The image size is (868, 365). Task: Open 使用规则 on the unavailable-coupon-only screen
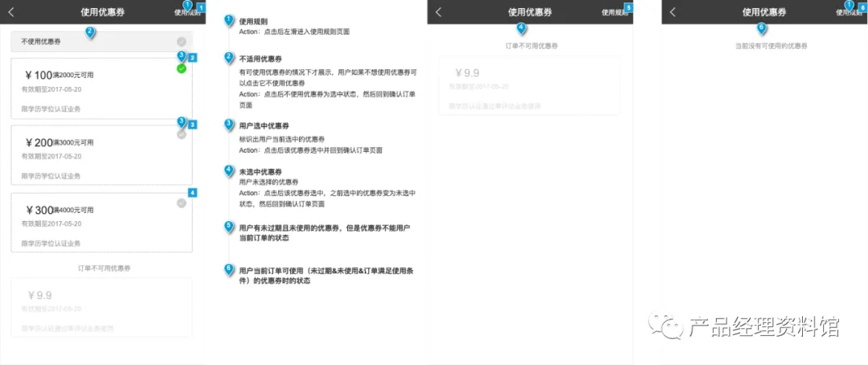point(615,12)
